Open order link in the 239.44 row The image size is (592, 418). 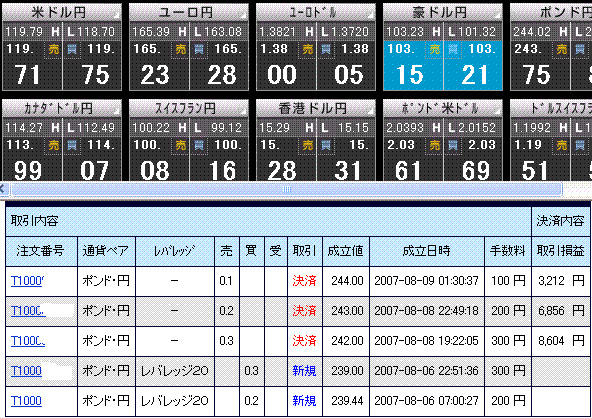click(26, 401)
